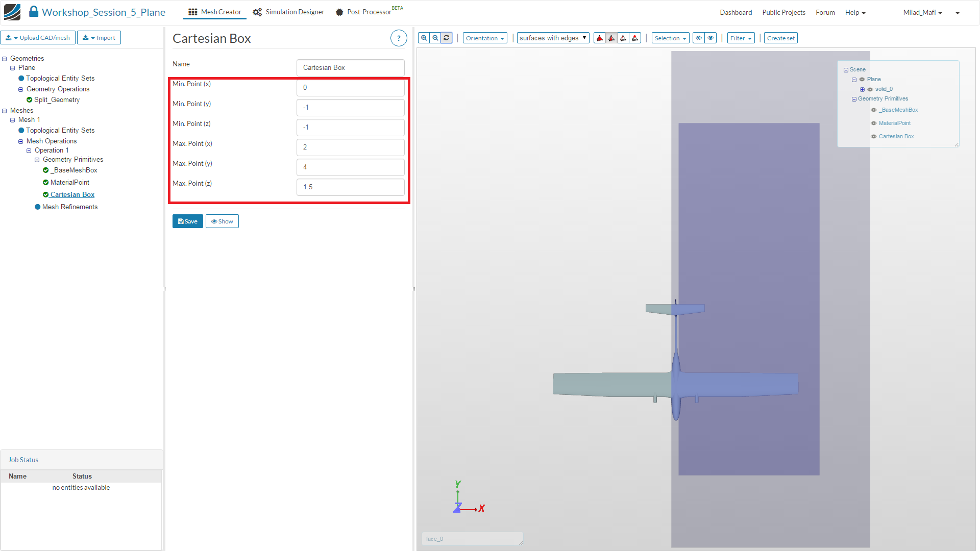Click the Create set button
980x551 pixels.
pos(780,38)
